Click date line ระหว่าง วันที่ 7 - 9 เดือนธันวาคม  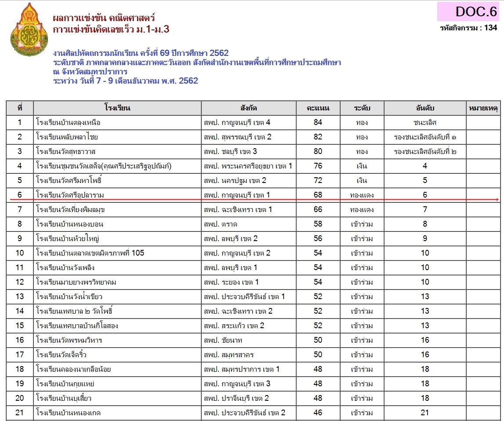106,81
